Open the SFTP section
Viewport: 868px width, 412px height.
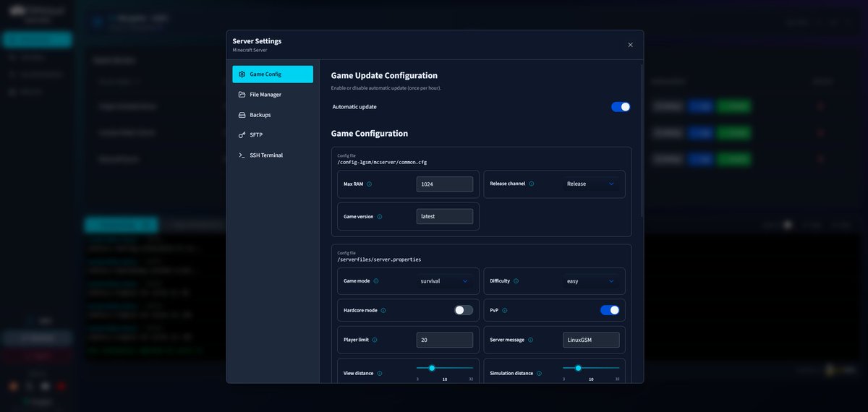click(273, 135)
